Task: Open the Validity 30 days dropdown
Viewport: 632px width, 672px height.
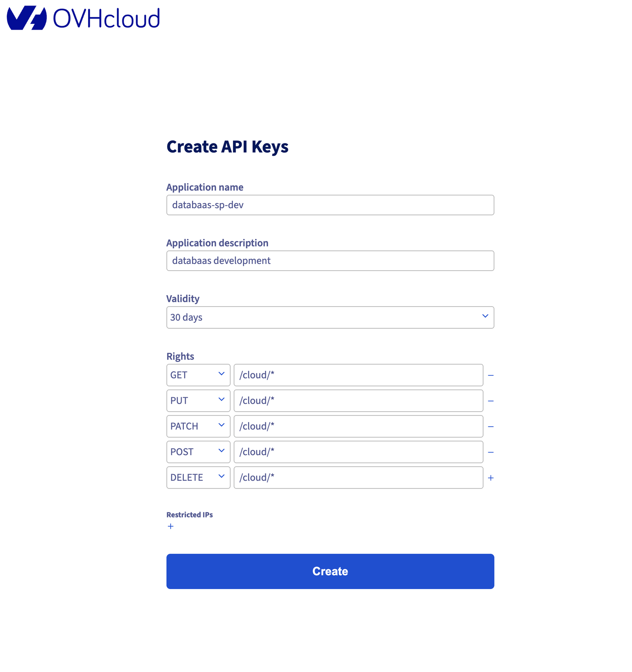Action: (x=330, y=317)
